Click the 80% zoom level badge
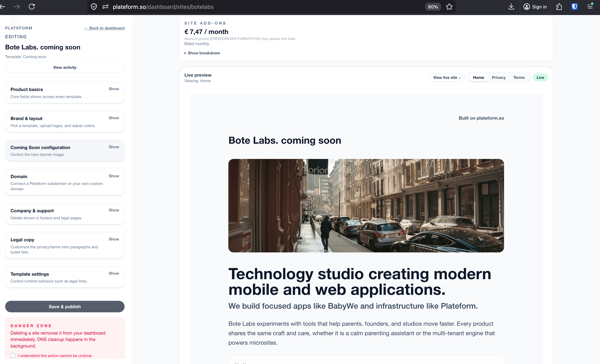The height and width of the screenshot is (364, 600). click(433, 7)
